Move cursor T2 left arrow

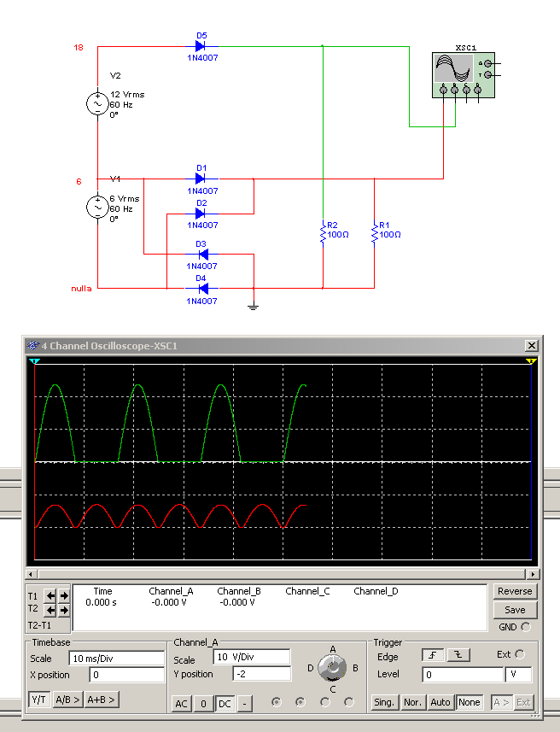click(x=50, y=610)
